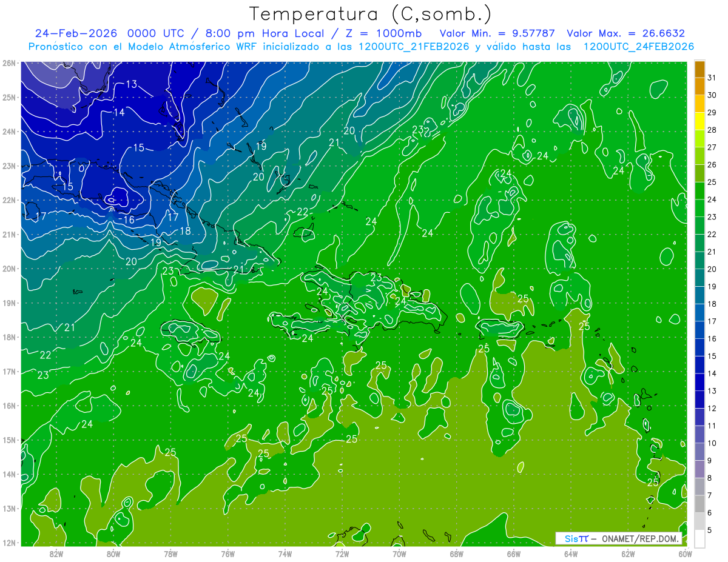Click the 'Valor Max. = 26.6632' text
This screenshot has width=728, height=562.
point(625,33)
